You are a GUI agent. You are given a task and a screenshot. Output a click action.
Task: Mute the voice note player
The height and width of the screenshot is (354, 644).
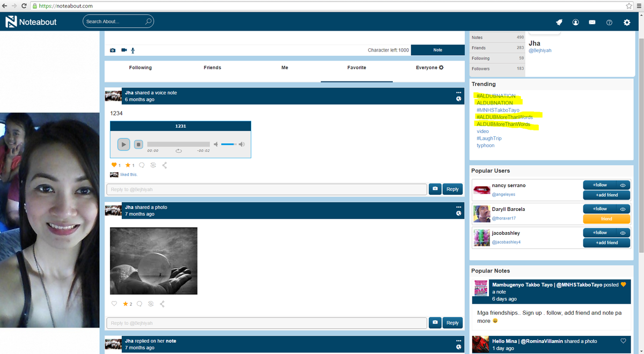tap(216, 144)
